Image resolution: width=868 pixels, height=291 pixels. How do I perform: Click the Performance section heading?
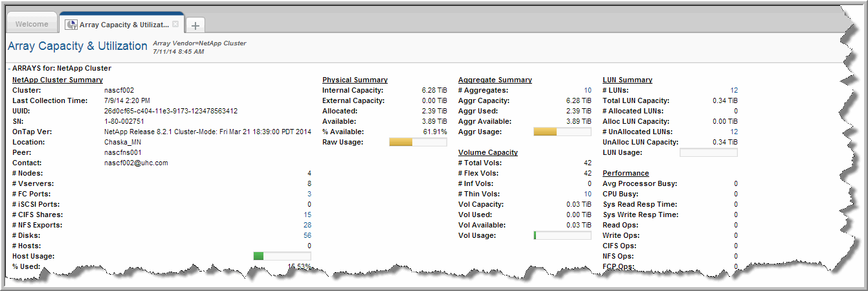point(625,173)
